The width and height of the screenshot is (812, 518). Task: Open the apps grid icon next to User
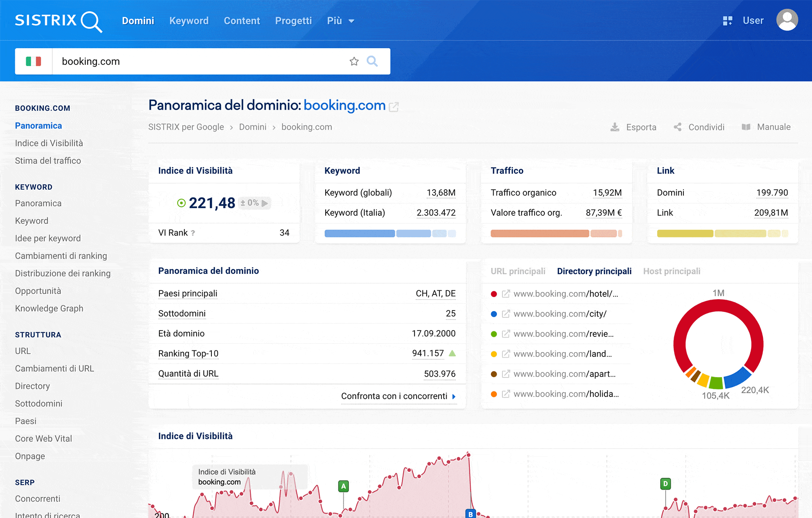(x=727, y=21)
